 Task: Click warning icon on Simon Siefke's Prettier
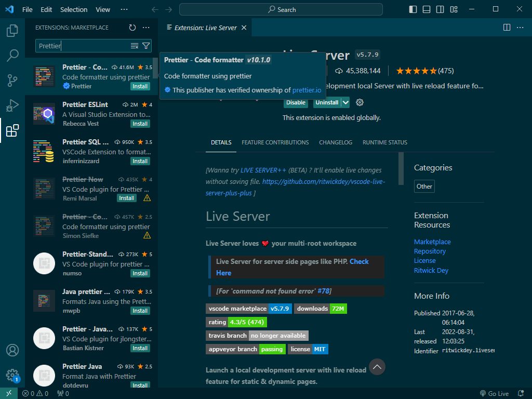pos(147,235)
